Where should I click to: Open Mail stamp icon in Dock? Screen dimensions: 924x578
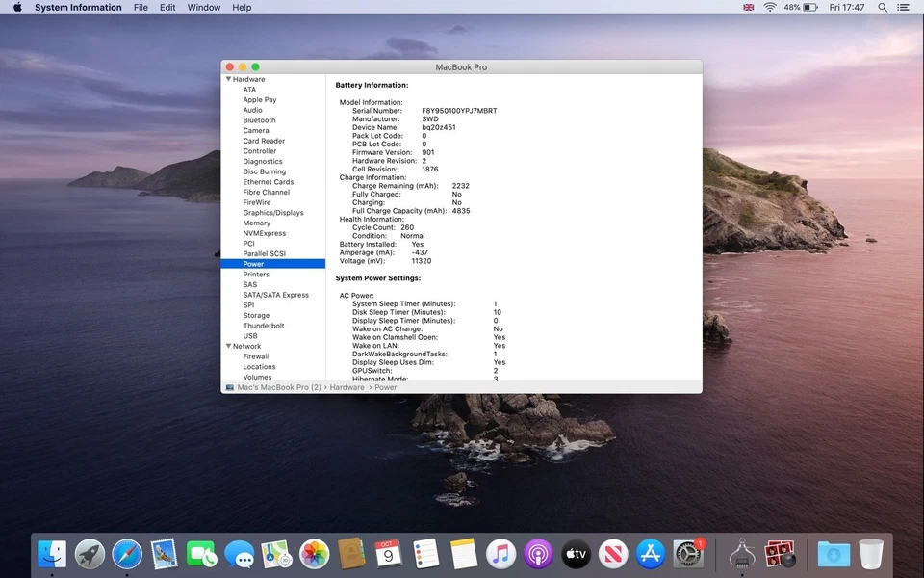click(164, 555)
